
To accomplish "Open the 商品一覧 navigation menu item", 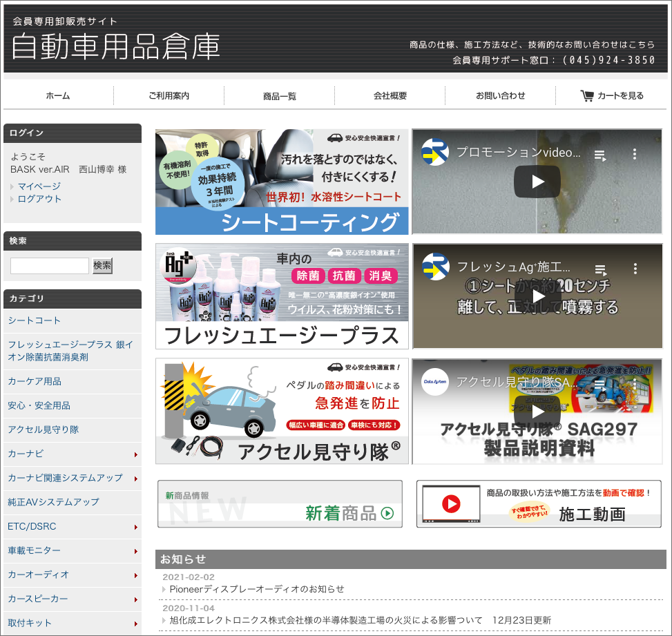I will [x=279, y=96].
